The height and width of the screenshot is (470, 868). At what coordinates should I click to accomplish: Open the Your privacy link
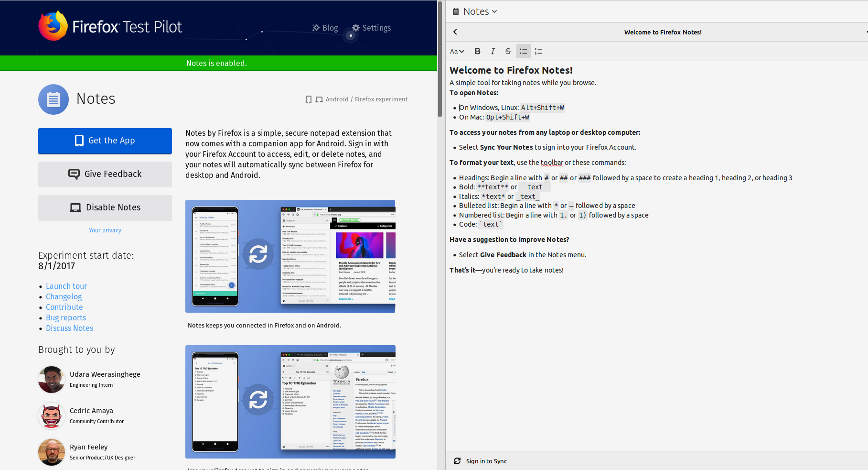pos(105,230)
